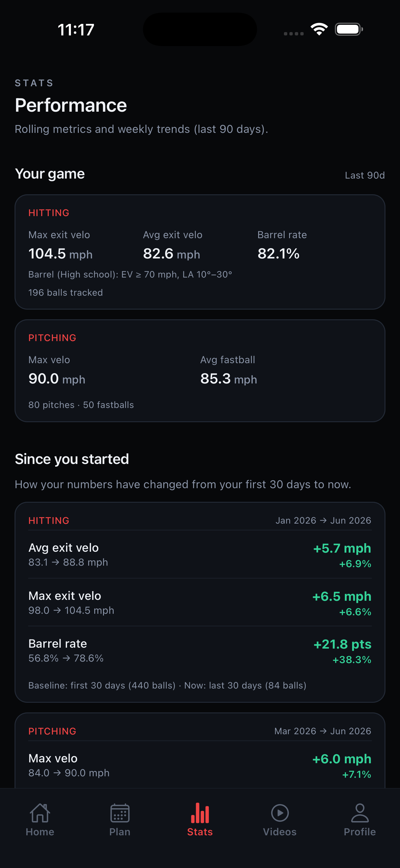Select the Avg exit velo 82.6 mph stat

pos(172,245)
